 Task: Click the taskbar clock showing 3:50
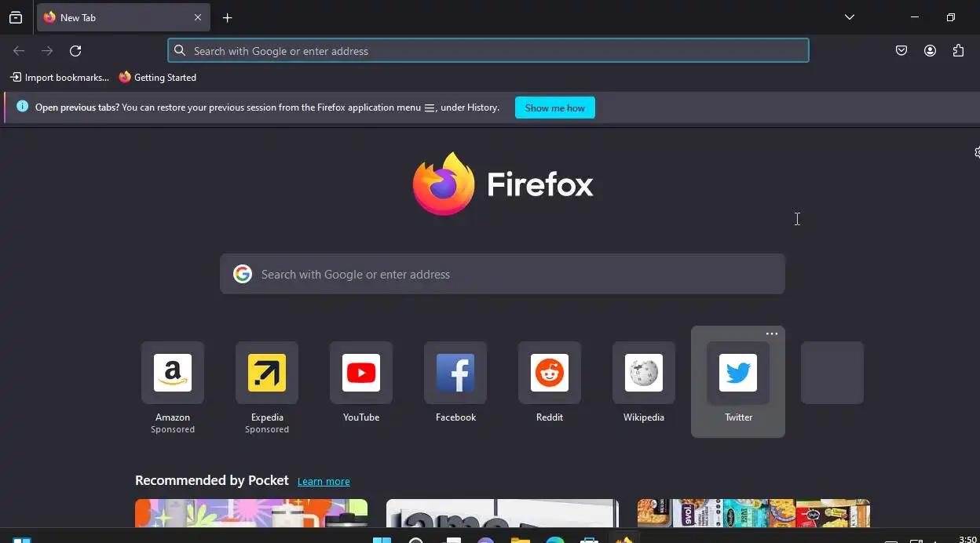[x=967, y=538]
